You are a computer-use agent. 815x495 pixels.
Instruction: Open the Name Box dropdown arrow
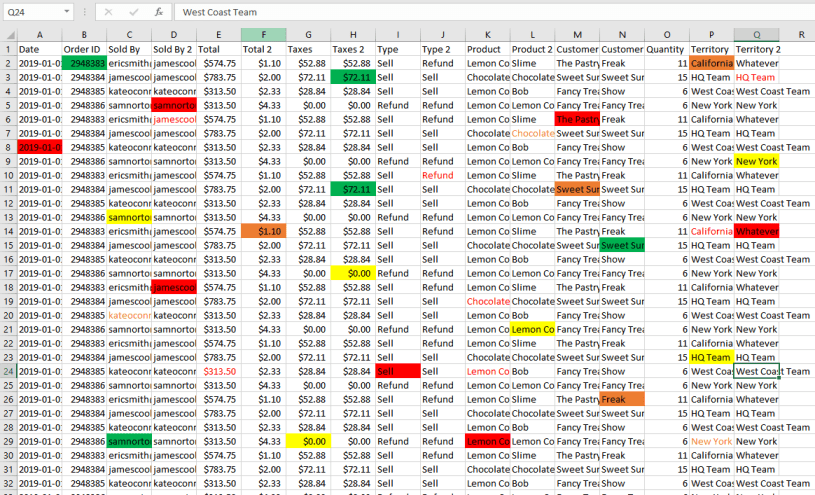[66, 12]
